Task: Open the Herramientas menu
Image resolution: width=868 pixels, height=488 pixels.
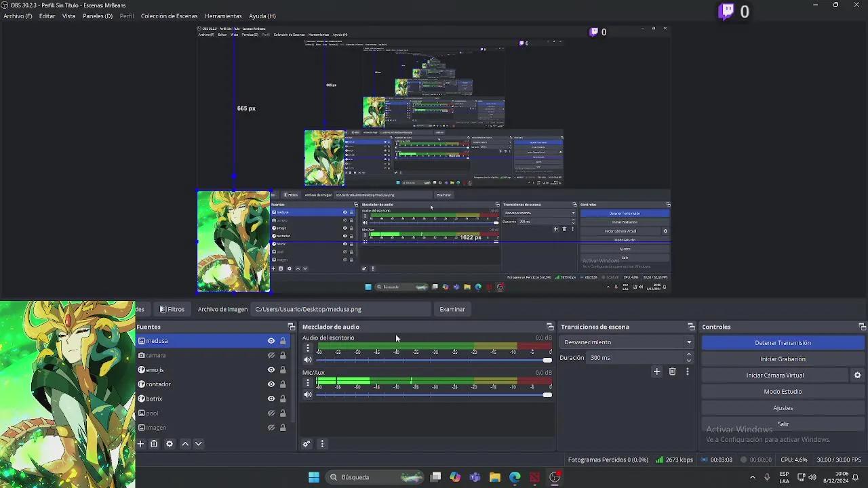Action: [x=223, y=16]
